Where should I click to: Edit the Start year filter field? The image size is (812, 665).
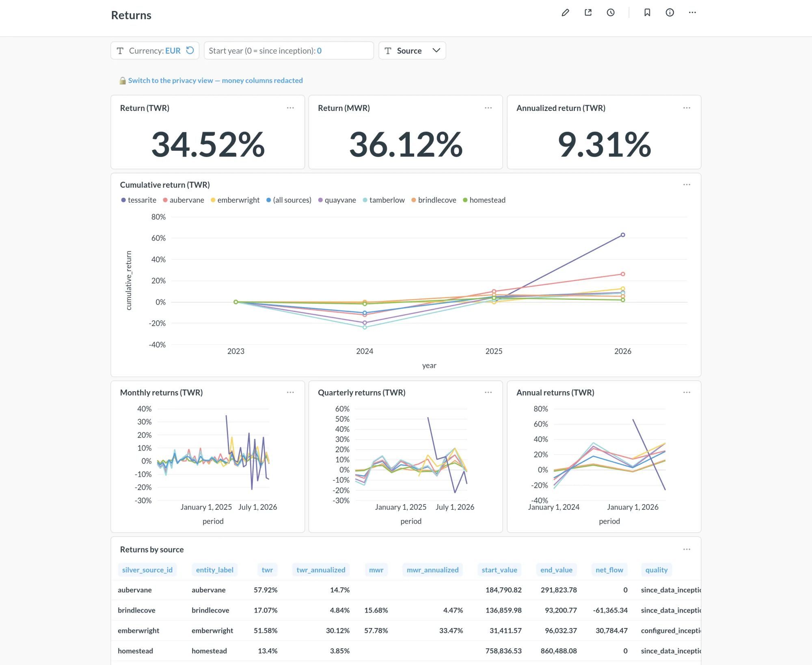(289, 51)
